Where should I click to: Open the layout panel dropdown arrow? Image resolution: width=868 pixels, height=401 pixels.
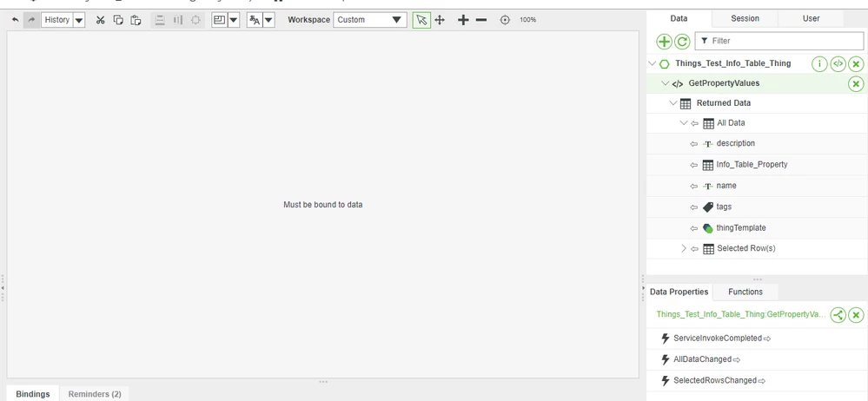click(x=234, y=20)
